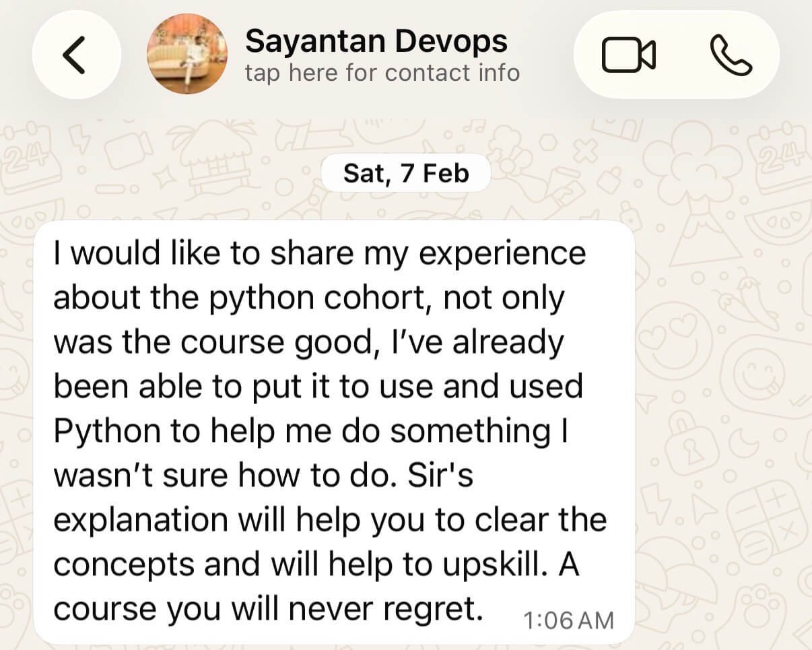Go back using the left chevron
The width and height of the screenshot is (812, 650).
point(76,55)
